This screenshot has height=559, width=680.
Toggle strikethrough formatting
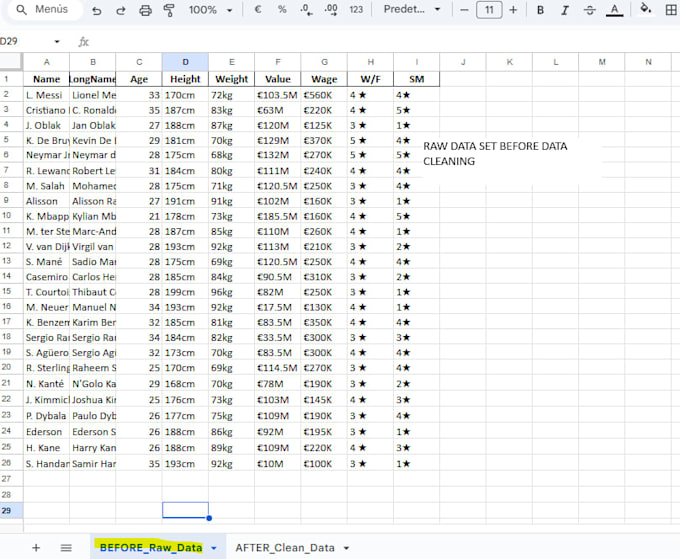click(x=589, y=10)
